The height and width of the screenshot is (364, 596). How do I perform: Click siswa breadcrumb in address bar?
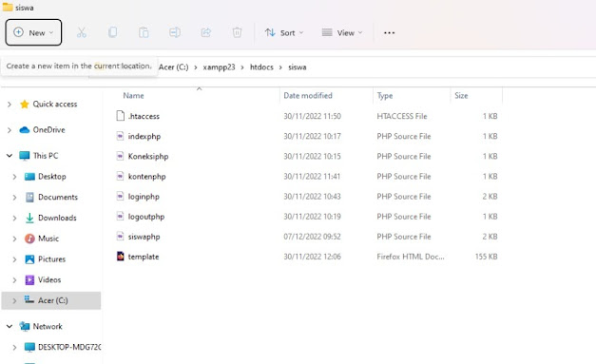pyautogui.click(x=298, y=67)
